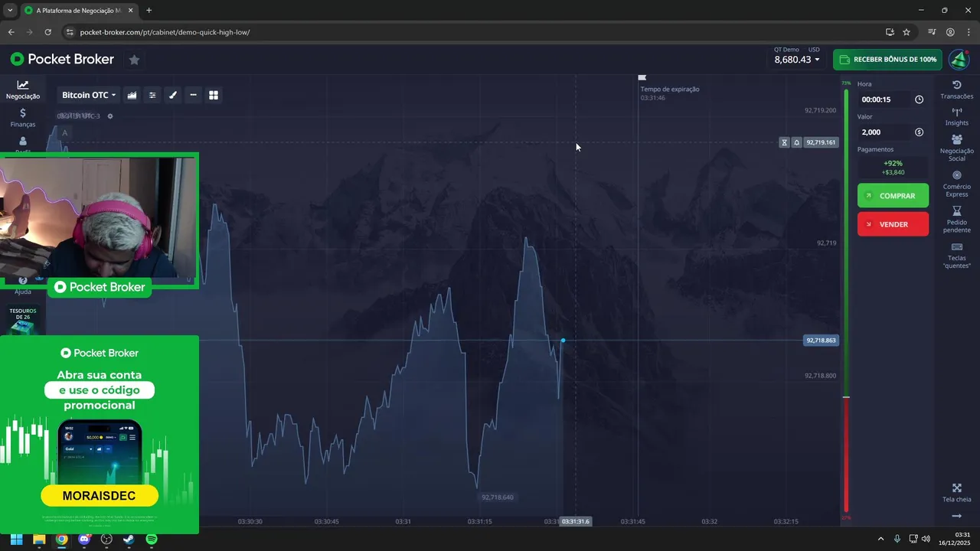
Task: Click VENDER sell button
Action: [x=893, y=224]
